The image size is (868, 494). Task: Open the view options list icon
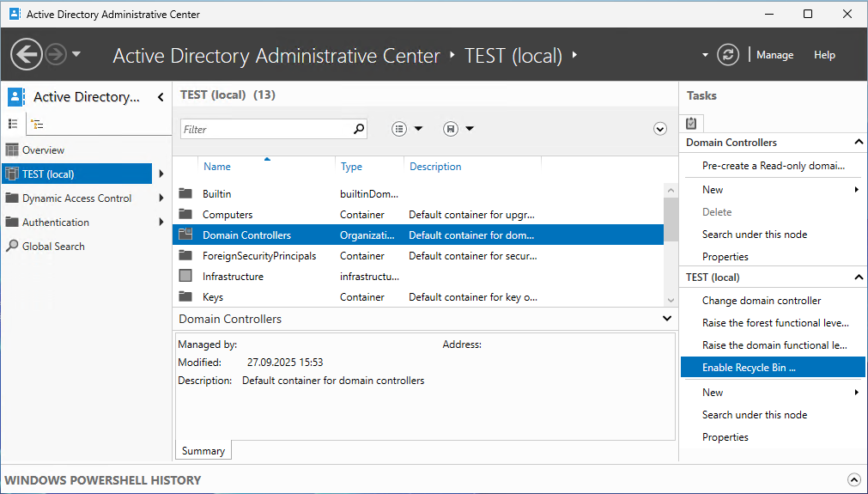click(399, 129)
